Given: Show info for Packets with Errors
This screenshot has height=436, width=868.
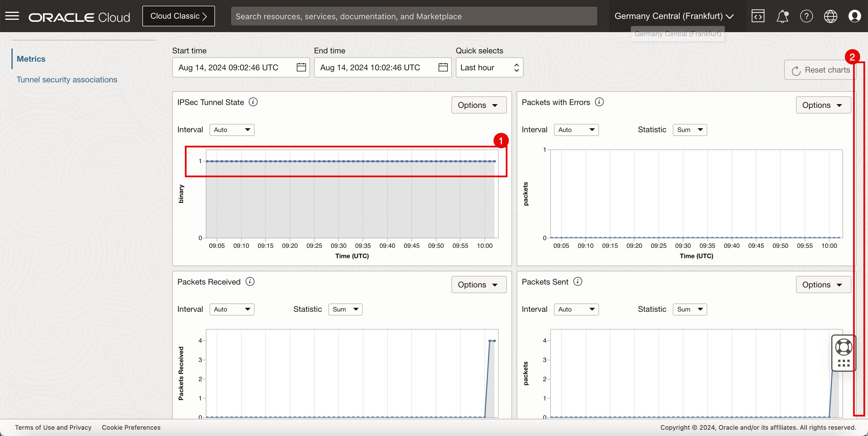Looking at the screenshot, I should click(x=599, y=102).
